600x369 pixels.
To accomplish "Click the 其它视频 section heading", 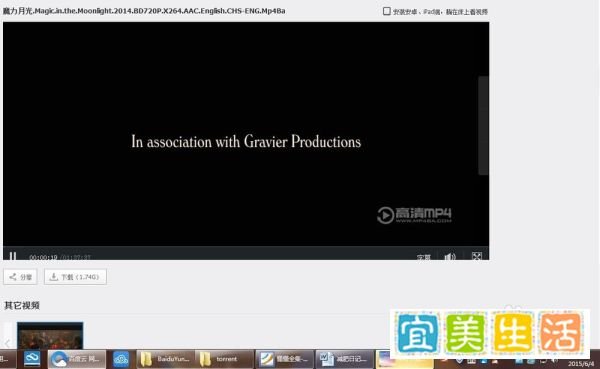I will [x=22, y=305].
